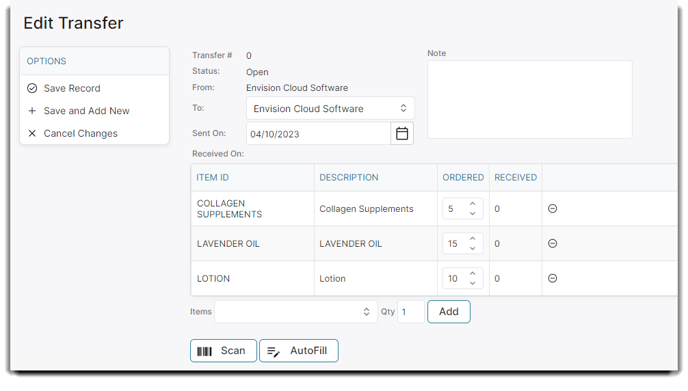Click the RECEIVED column header

(x=516, y=177)
